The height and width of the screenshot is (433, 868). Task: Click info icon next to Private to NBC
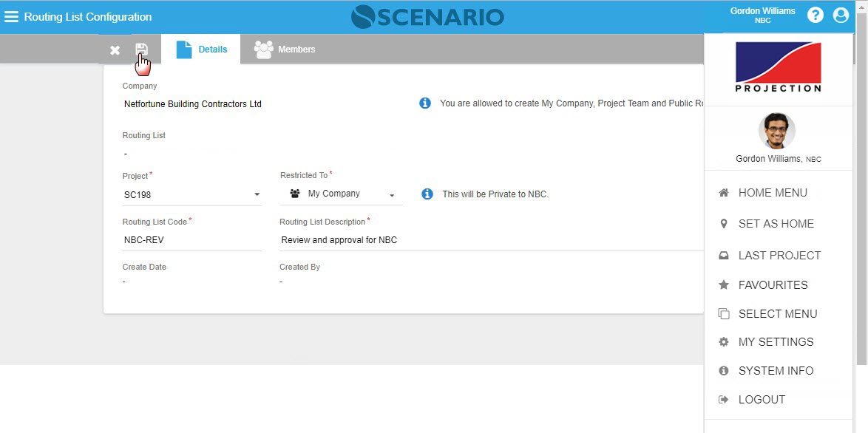tap(427, 194)
